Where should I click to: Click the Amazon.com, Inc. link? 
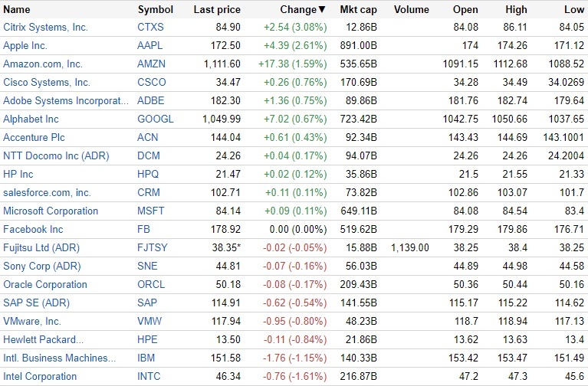pos(44,64)
